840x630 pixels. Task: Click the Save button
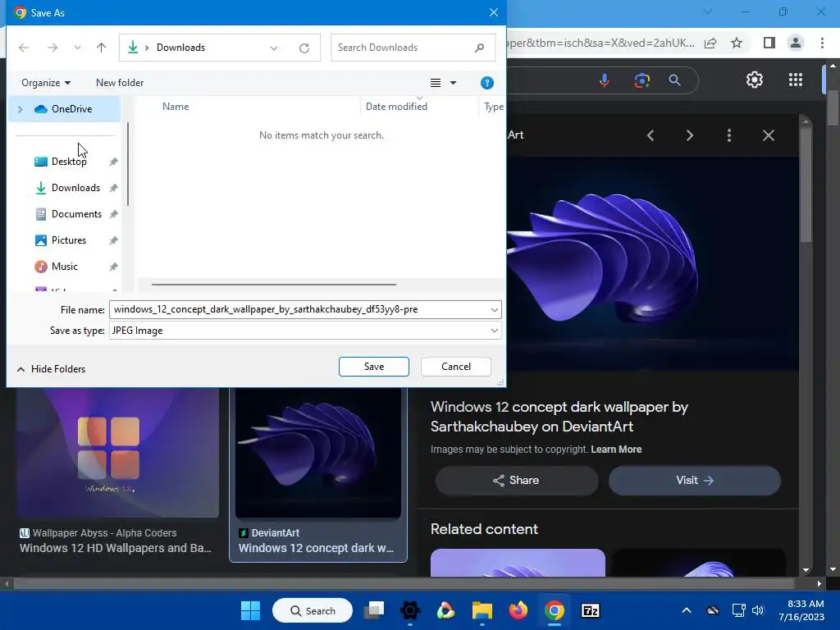click(374, 367)
